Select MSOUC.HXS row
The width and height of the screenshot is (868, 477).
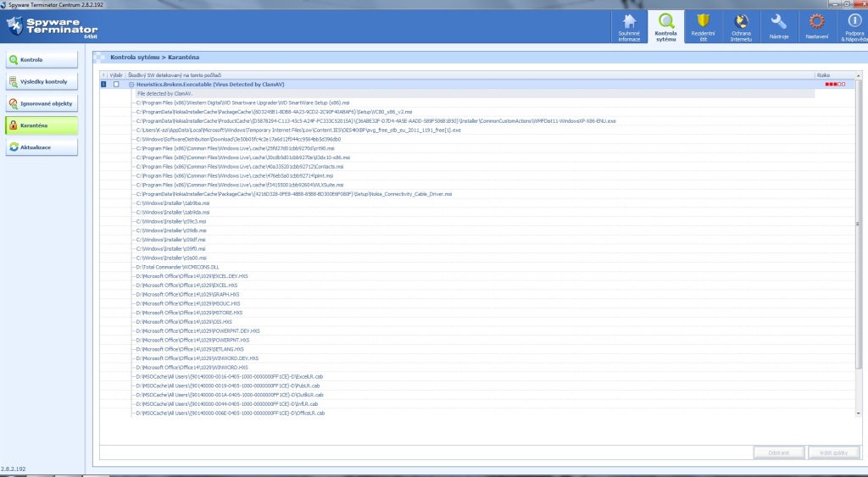(x=188, y=304)
